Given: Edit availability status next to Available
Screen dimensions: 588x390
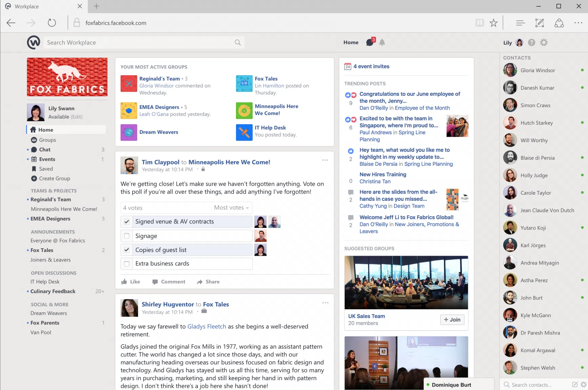Looking at the screenshot, I should (x=77, y=117).
